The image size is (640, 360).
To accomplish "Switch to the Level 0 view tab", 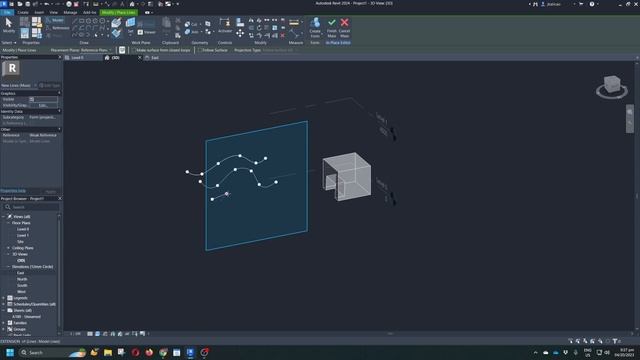I will 77,58.
